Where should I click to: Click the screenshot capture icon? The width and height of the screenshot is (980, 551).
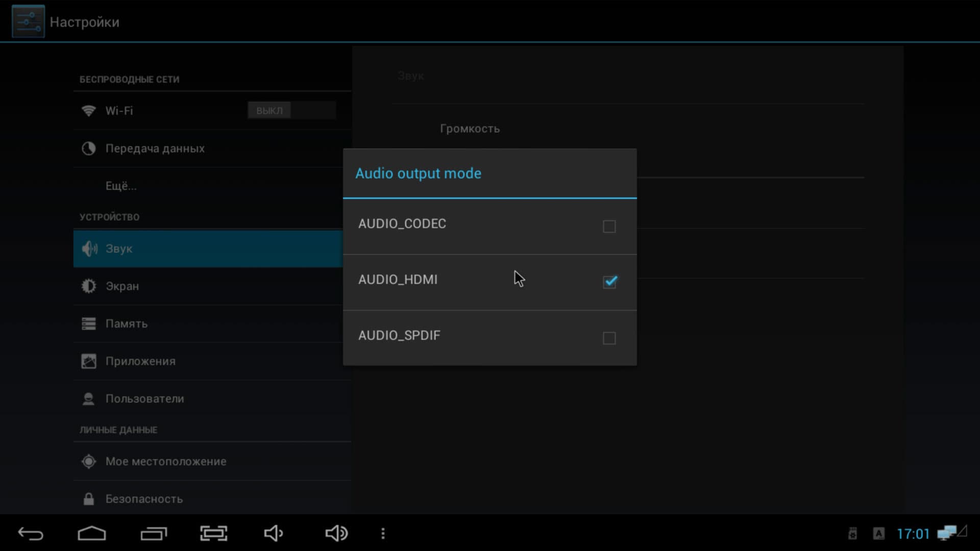pyautogui.click(x=213, y=534)
